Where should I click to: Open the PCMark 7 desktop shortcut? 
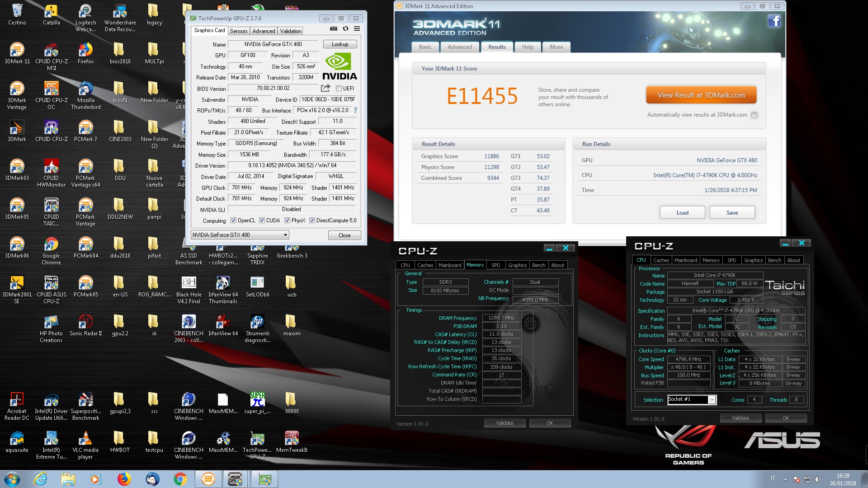click(85, 131)
